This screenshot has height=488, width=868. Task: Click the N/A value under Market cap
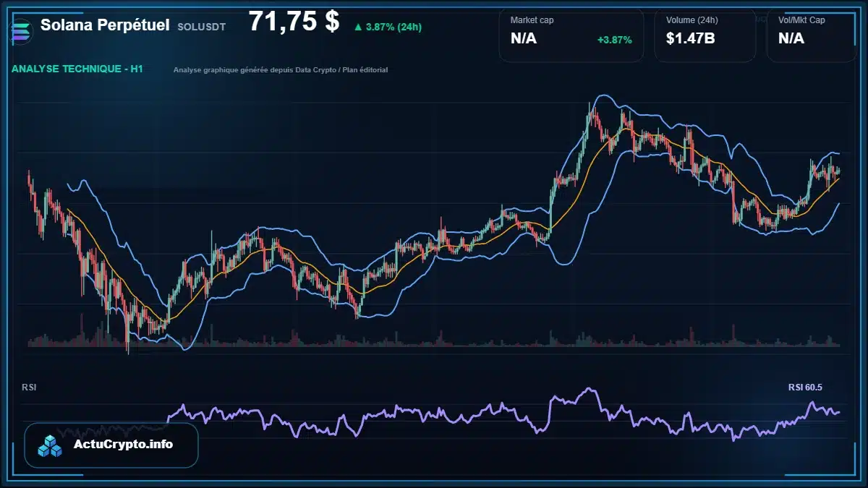click(524, 38)
